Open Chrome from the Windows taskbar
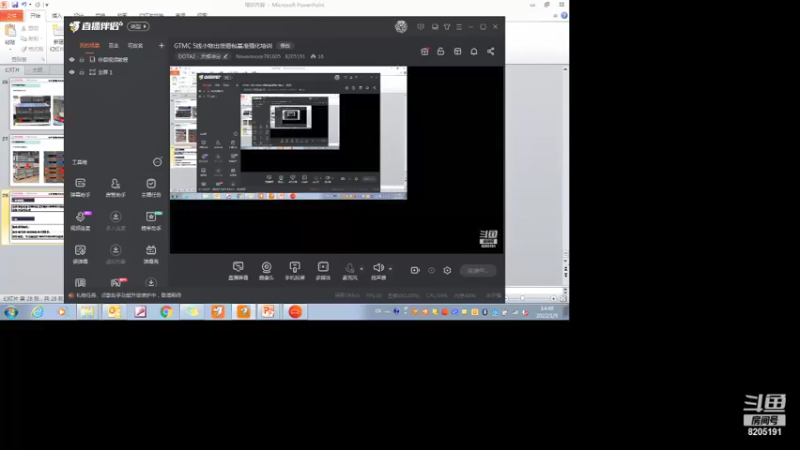 tap(166, 312)
